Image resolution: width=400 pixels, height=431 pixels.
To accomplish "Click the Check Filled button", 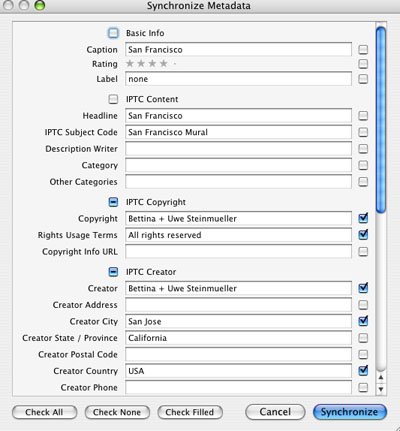I will point(190,412).
